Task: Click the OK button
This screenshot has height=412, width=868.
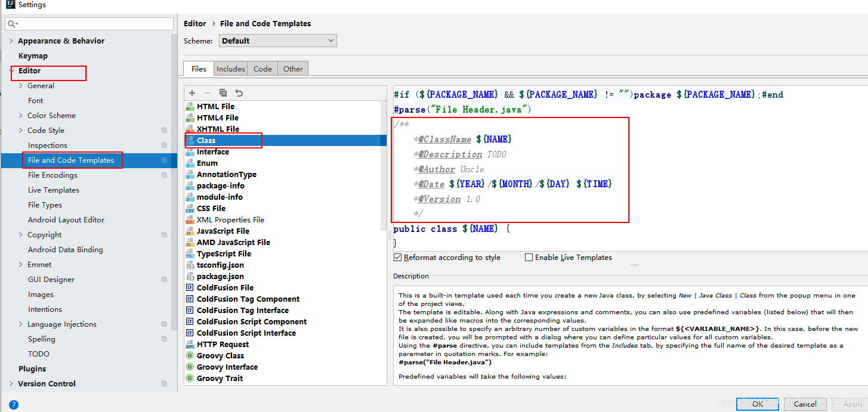Action: [757, 404]
